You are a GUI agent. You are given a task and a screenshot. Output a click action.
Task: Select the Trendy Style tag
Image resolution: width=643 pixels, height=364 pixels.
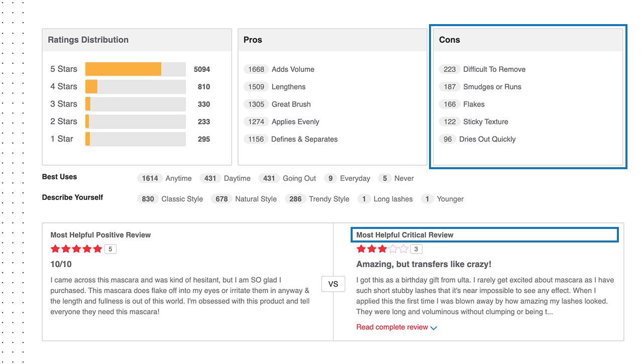coord(317,199)
